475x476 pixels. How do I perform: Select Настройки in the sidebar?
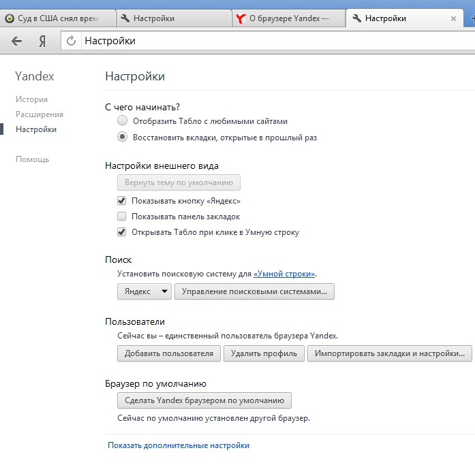(x=36, y=129)
